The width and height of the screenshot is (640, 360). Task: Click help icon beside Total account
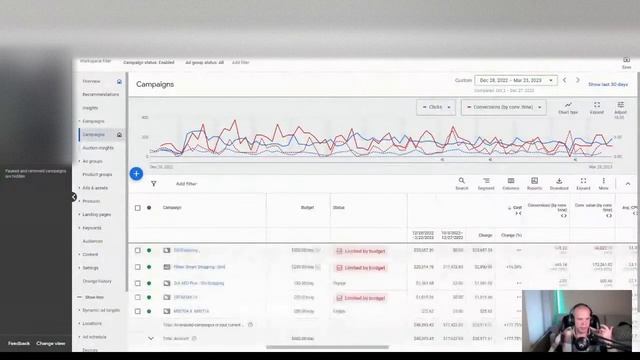[x=194, y=338]
